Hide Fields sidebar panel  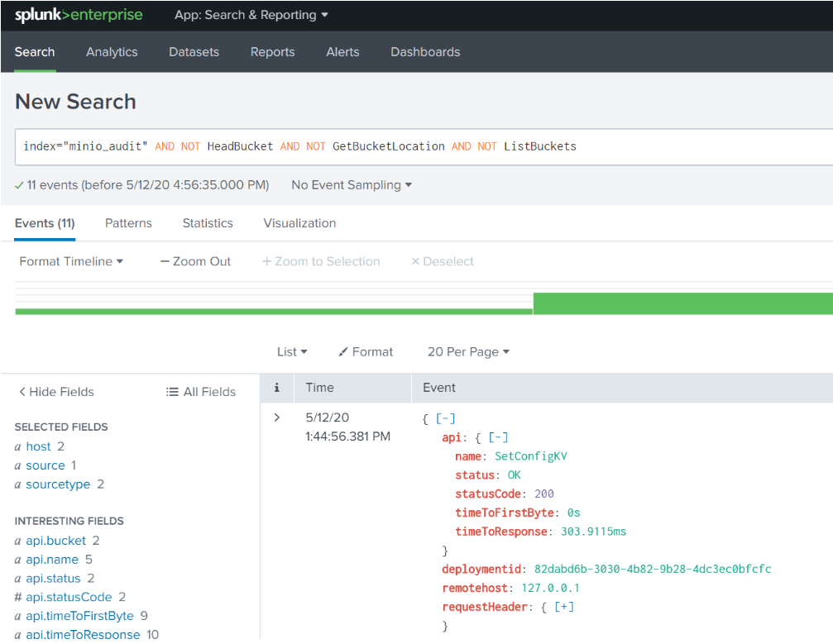pos(56,392)
